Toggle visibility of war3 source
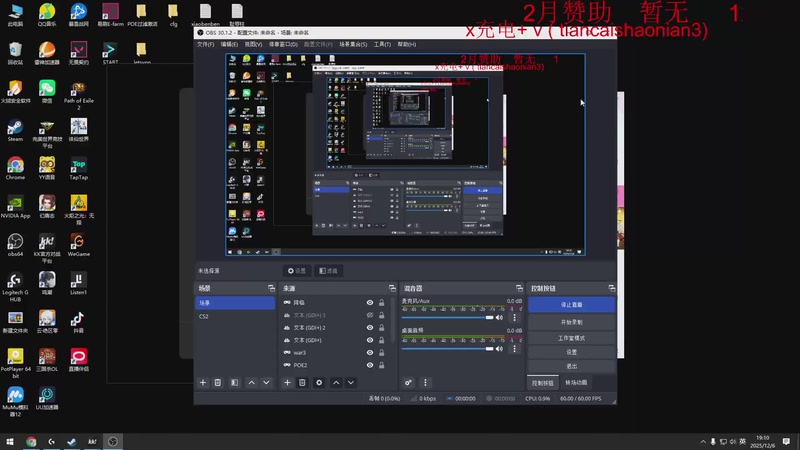800x450 pixels. coord(369,353)
